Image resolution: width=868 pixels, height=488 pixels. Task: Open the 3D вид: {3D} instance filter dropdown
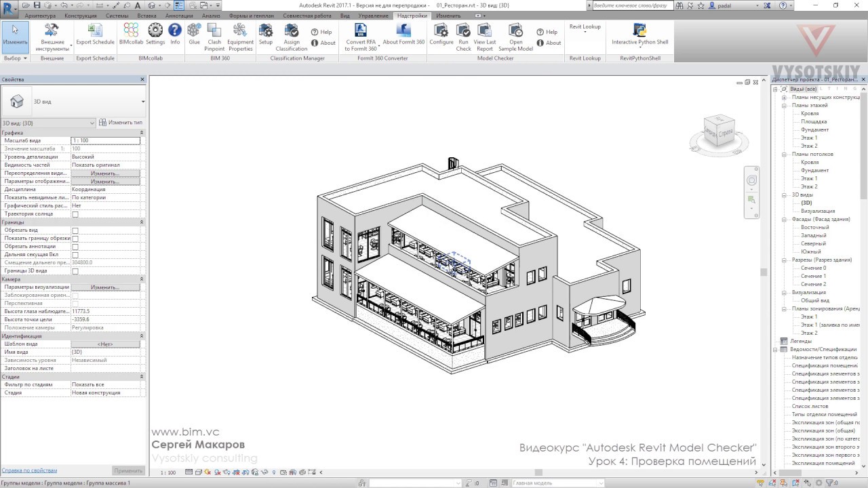tap(93, 123)
